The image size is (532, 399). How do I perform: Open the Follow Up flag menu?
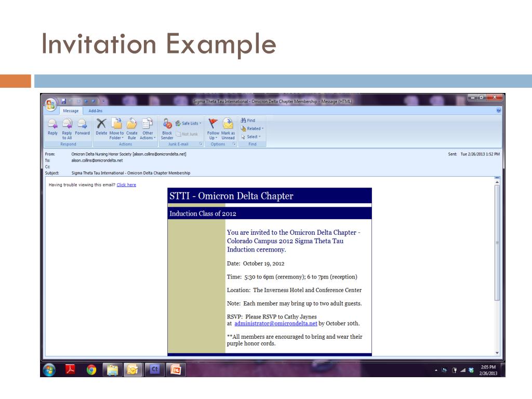[213, 129]
